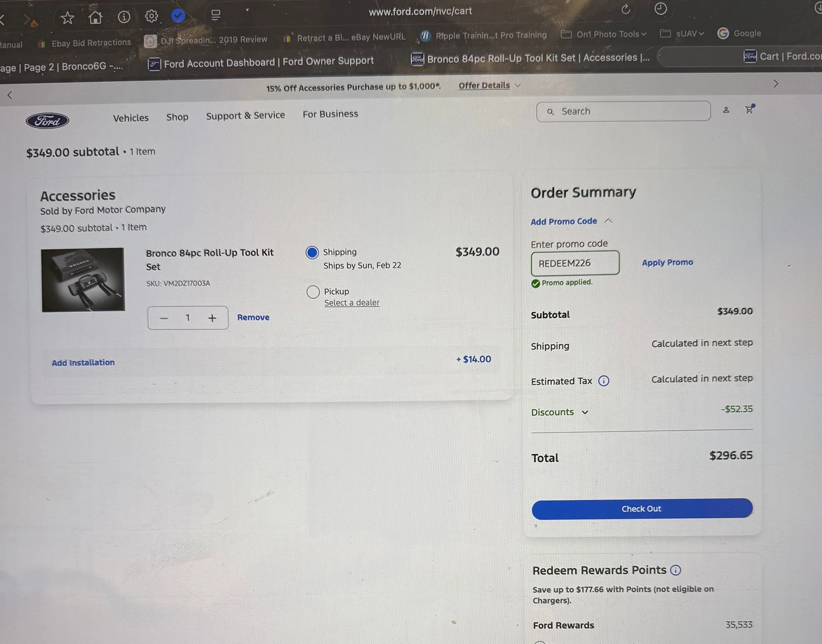The height and width of the screenshot is (644, 822).
Task: Open the sUAV bookmark folder
Action: tap(682, 34)
